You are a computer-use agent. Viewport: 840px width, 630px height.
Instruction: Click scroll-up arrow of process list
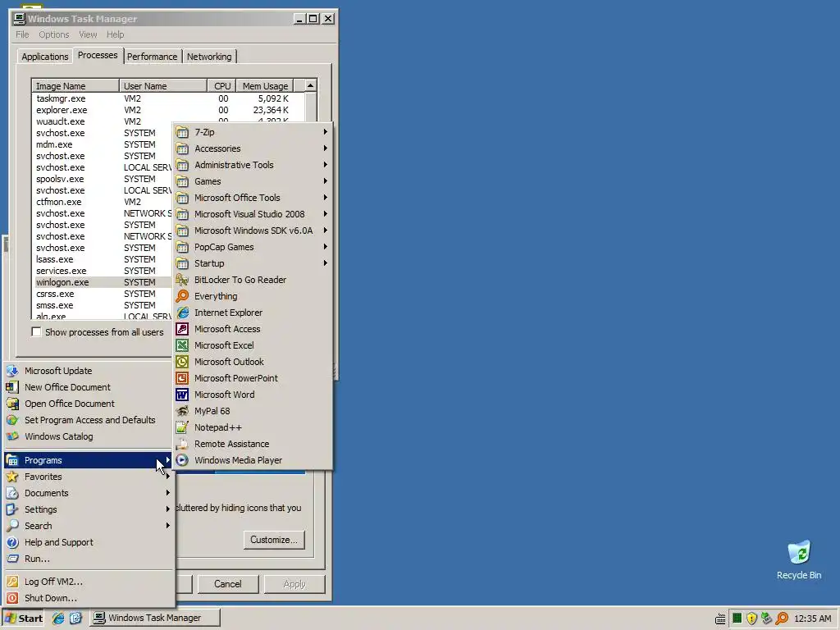pos(311,85)
